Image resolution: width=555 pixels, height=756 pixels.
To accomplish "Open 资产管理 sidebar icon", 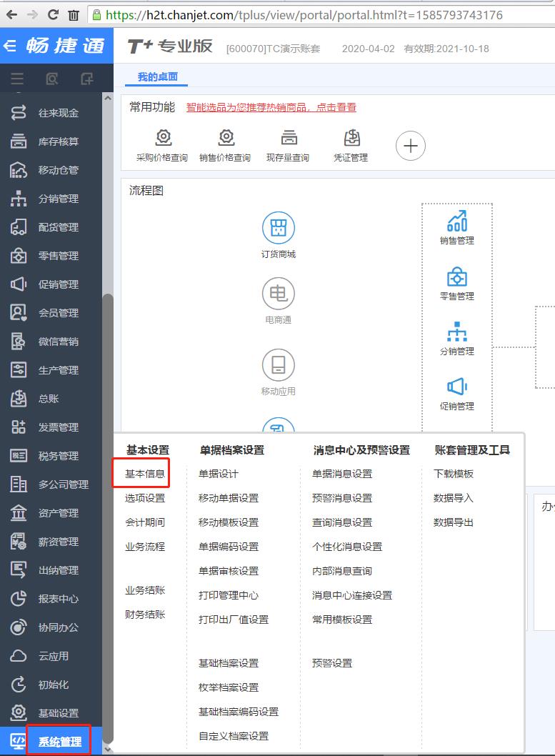I will 19,513.
